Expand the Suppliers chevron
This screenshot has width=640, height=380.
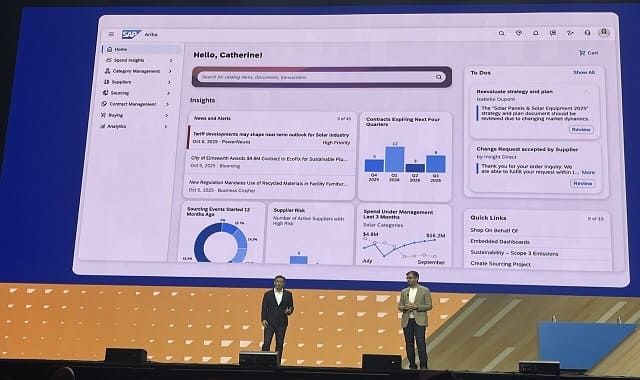[169, 82]
